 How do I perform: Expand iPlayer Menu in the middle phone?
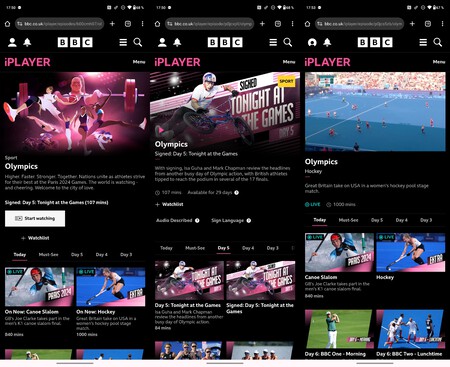pyautogui.click(x=289, y=62)
